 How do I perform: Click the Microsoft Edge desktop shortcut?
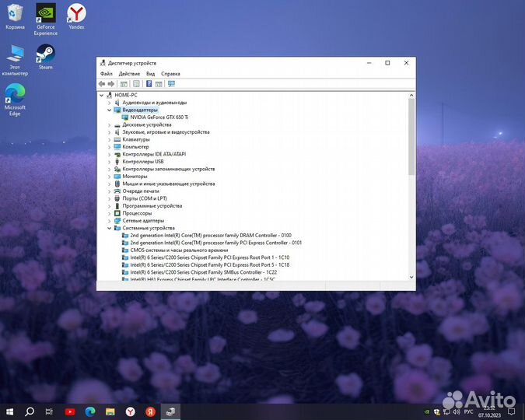[x=14, y=97]
